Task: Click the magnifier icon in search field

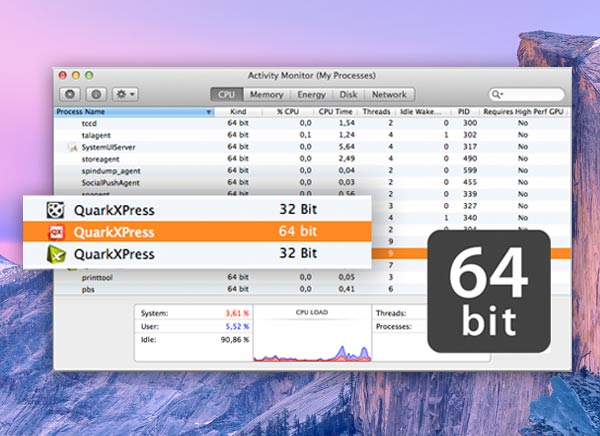Action: pyautogui.click(x=496, y=94)
